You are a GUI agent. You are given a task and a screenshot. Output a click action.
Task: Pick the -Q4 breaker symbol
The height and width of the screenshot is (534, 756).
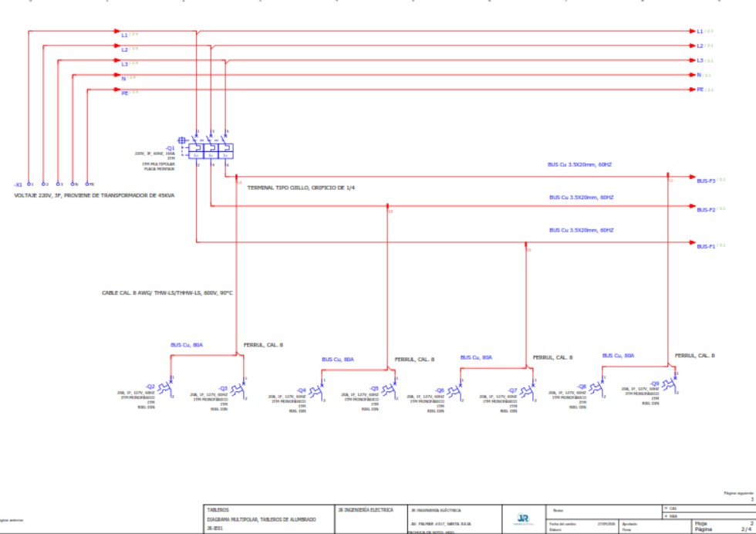318,391
